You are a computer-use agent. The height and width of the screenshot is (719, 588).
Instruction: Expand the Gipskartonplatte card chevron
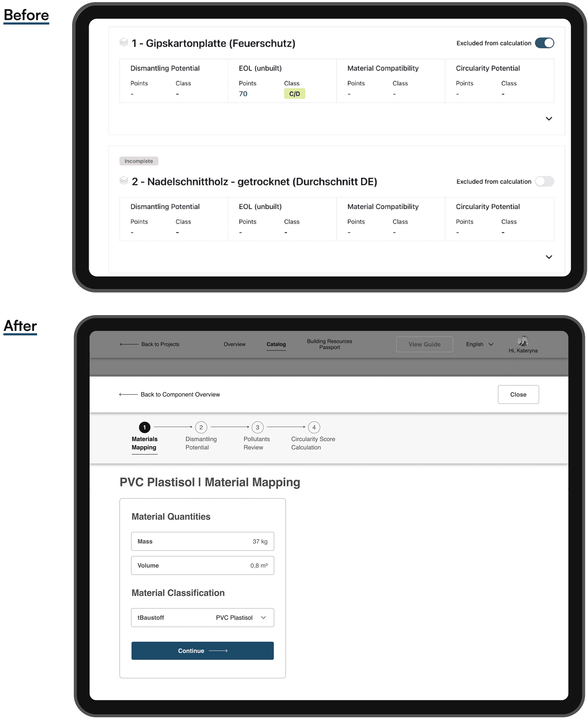(x=549, y=119)
